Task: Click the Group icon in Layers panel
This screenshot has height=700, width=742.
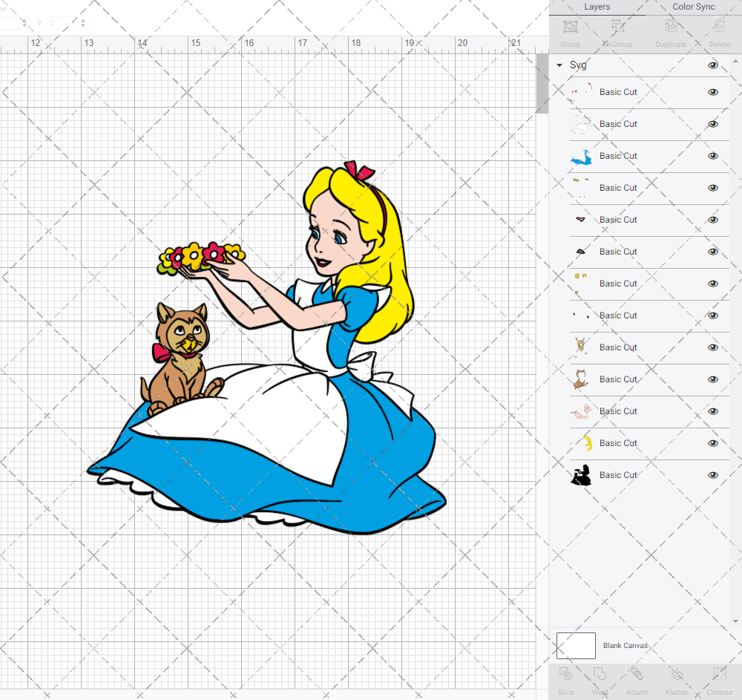Action: click(x=570, y=27)
